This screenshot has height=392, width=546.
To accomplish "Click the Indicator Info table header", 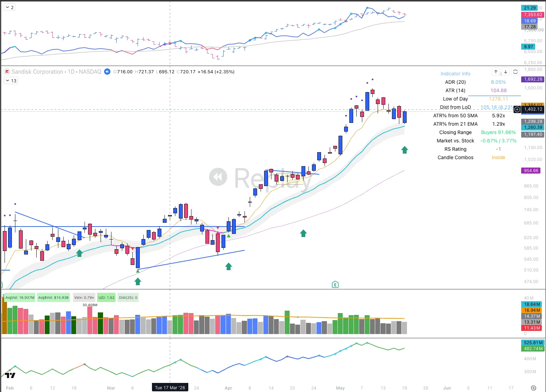I will pyautogui.click(x=455, y=74).
